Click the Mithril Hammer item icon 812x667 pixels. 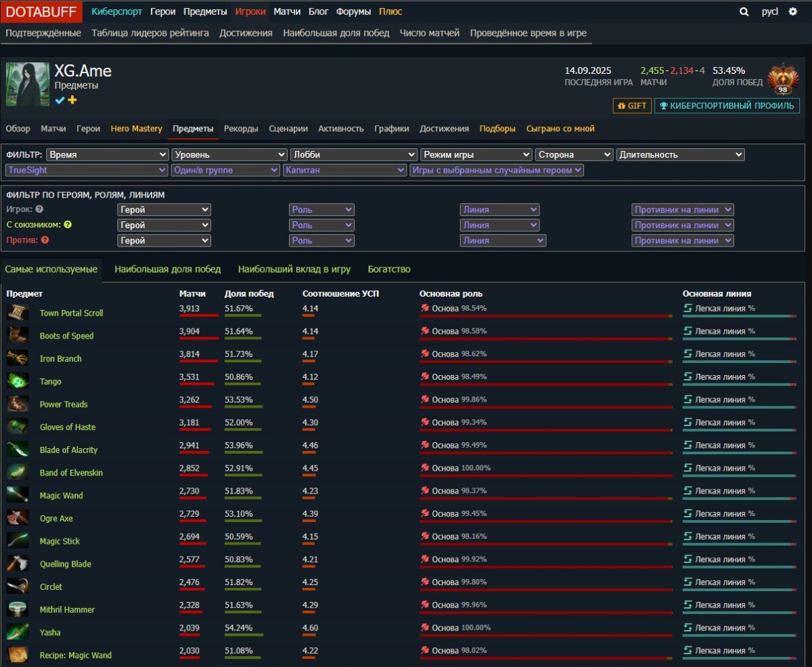tap(18, 609)
